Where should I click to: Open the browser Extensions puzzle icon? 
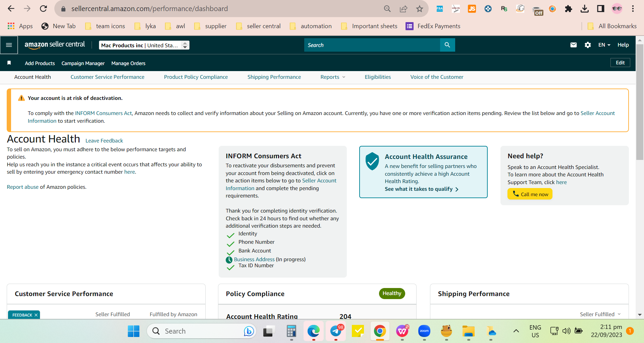pos(569,9)
